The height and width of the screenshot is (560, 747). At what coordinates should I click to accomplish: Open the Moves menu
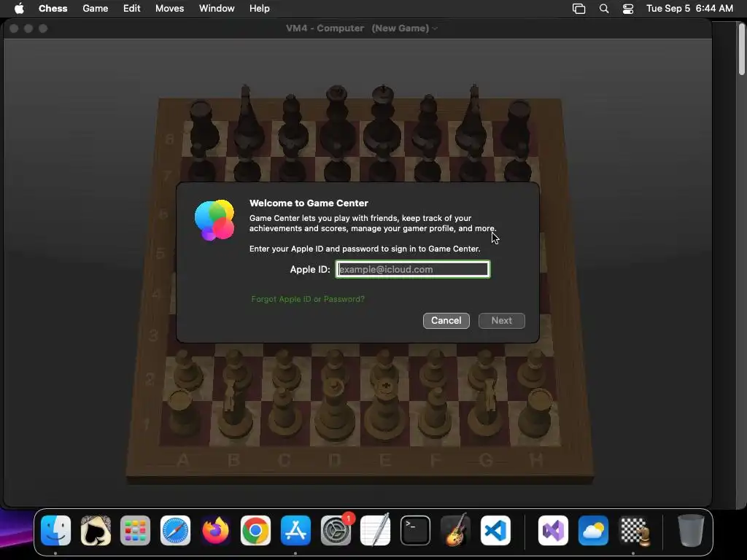tap(169, 9)
